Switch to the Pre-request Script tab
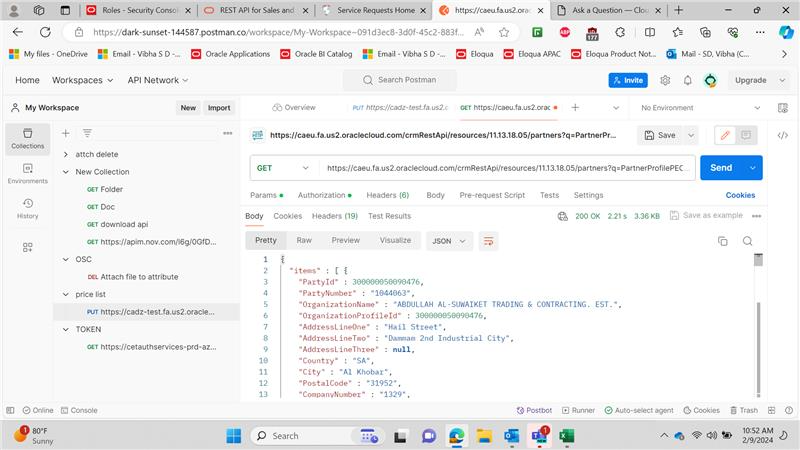Image resolution: width=800 pixels, height=450 pixels. (x=492, y=195)
